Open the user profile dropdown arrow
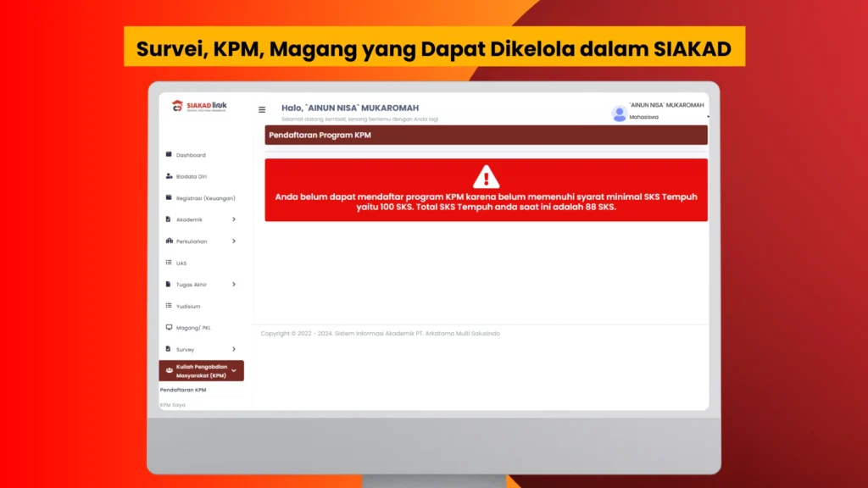Screen dimensions: 868x488 coord(708,117)
